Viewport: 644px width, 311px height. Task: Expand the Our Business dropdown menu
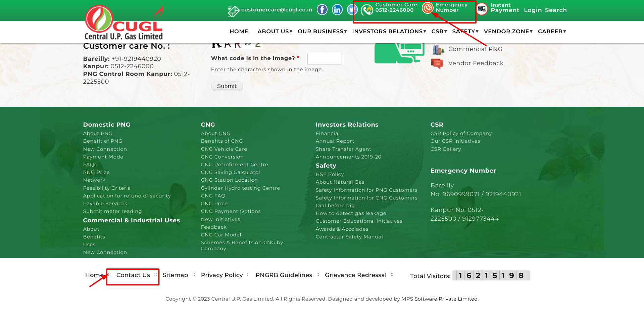coord(322,31)
